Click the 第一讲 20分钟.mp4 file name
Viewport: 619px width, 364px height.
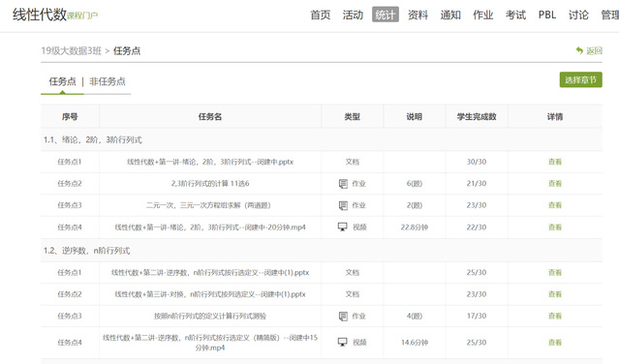210,227
